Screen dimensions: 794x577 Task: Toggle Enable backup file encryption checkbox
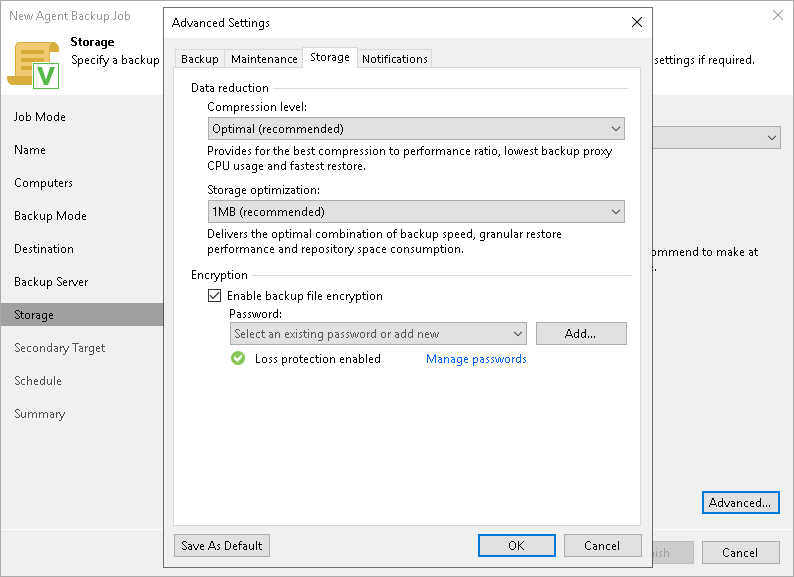(x=215, y=296)
